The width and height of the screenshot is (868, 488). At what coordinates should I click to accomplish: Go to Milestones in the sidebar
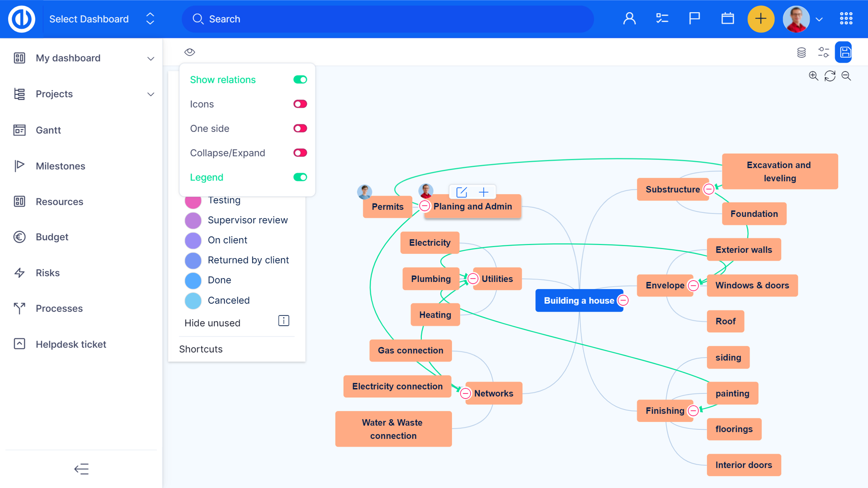tap(60, 166)
